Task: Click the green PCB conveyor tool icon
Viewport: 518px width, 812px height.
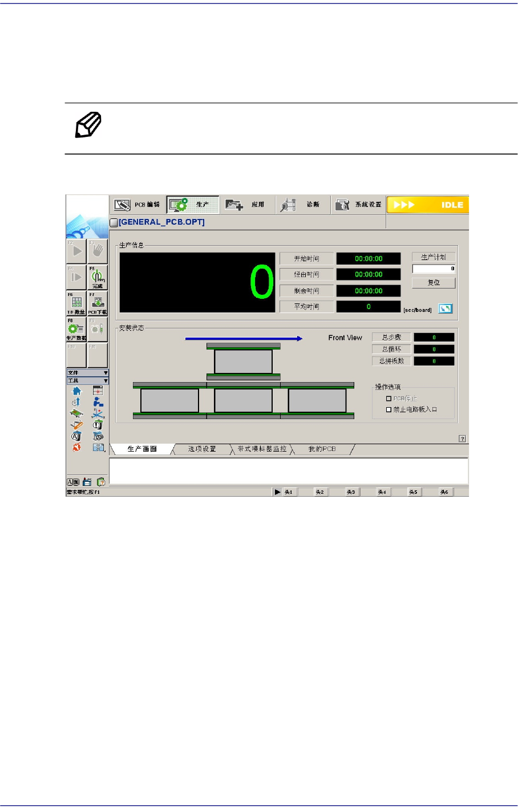Action: click(76, 413)
